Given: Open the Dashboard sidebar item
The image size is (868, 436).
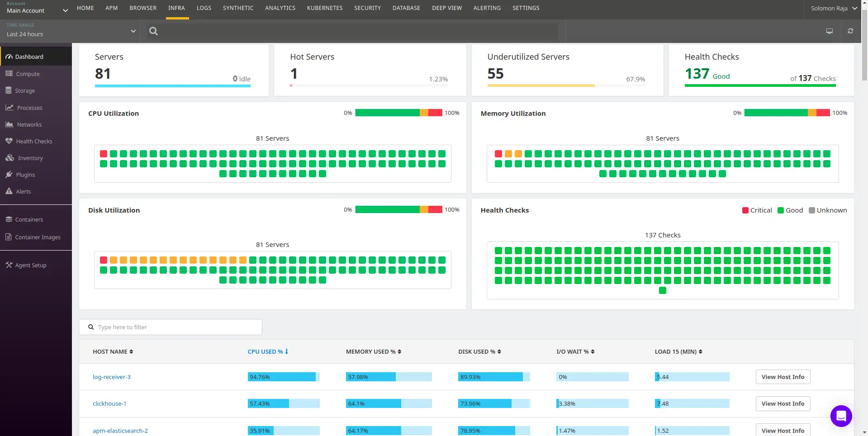Looking at the screenshot, I should 36,57.
